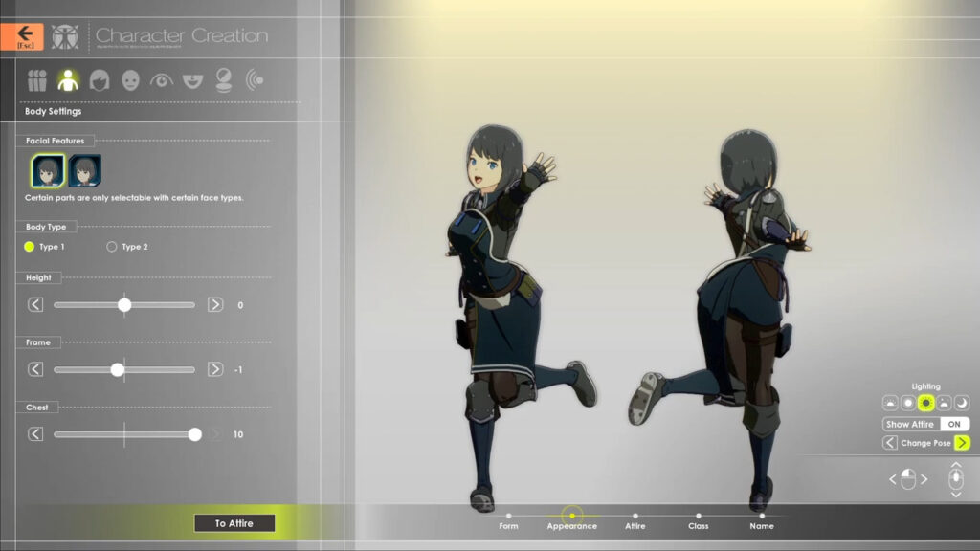This screenshot has width=980, height=551.
Task: Decrease Frame with the left arrow
Action: pyautogui.click(x=35, y=369)
